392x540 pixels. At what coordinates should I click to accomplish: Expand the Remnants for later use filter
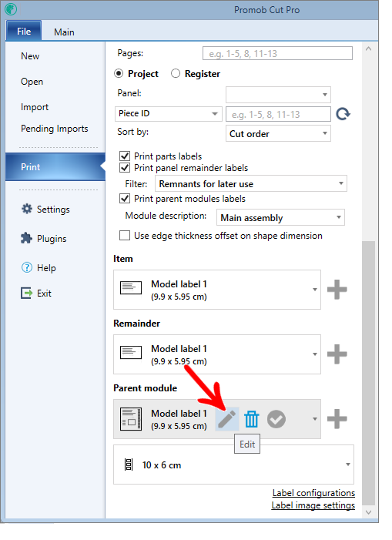click(x=251, y=183)
